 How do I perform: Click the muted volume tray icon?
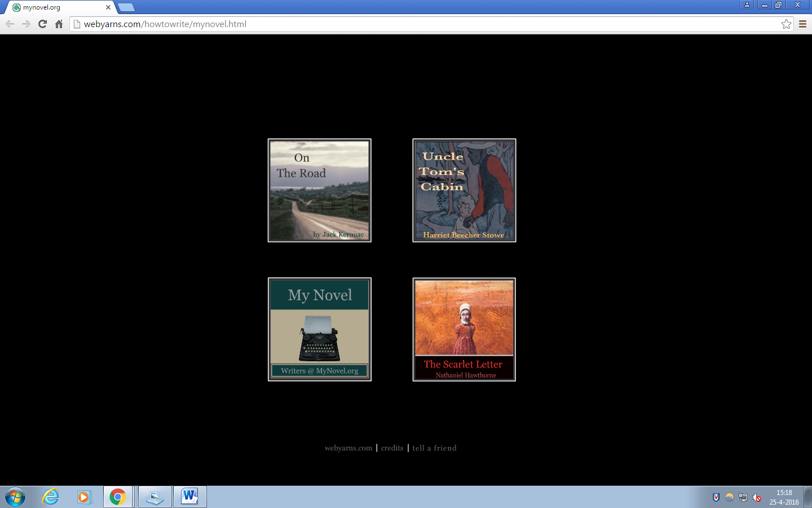(757, 497)
